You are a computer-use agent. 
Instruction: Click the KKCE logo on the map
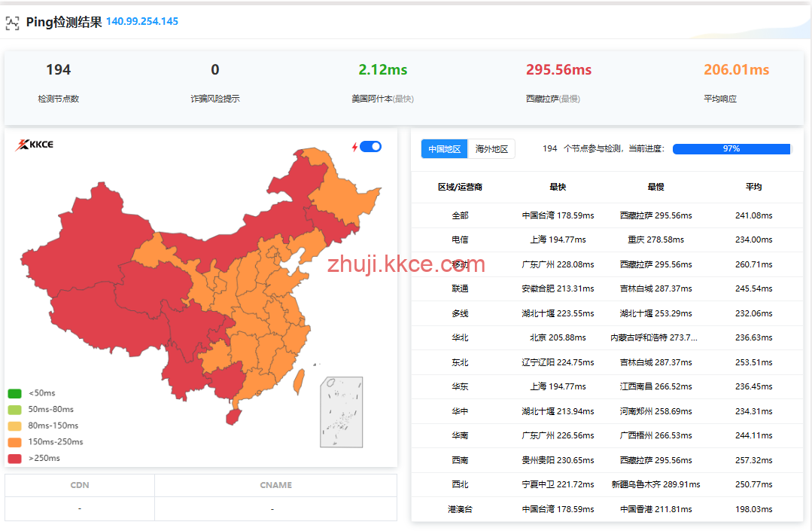[35, 145]
